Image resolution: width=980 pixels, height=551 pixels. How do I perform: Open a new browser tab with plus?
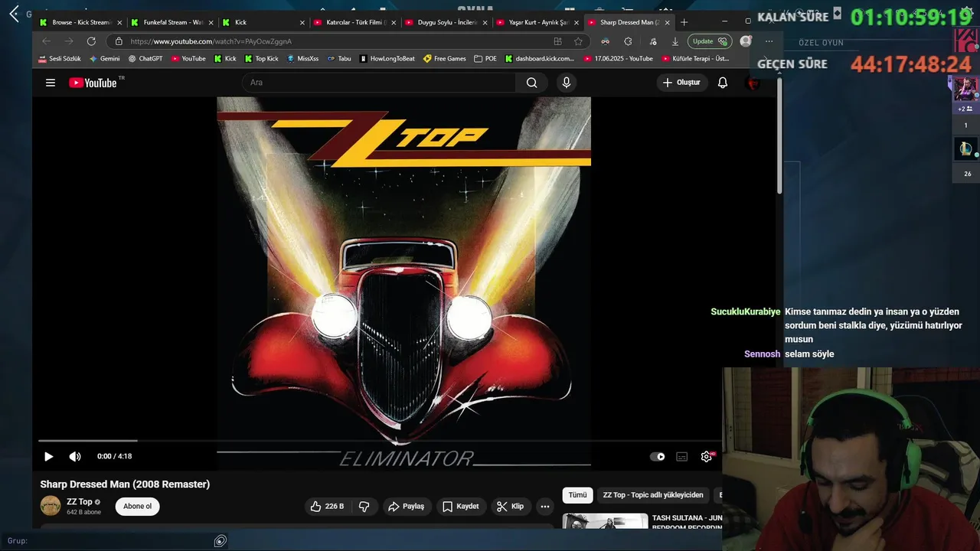[684, 22]
